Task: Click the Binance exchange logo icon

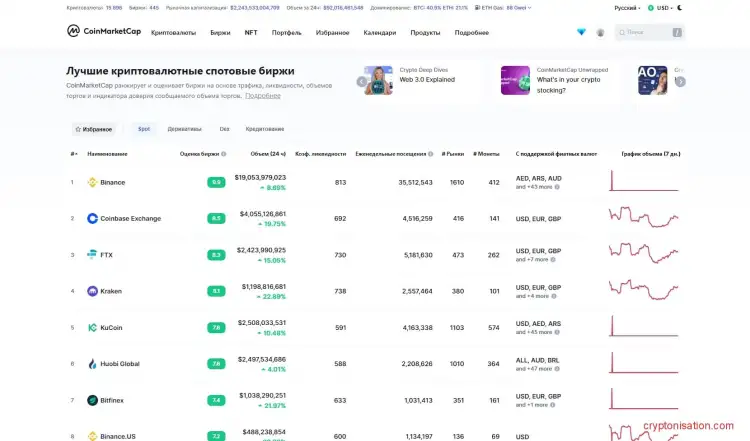Action: [92, 182]
